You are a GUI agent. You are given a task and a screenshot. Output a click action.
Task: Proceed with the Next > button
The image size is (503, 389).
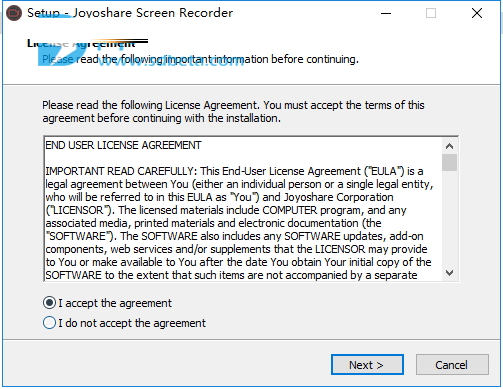(367, 365)
